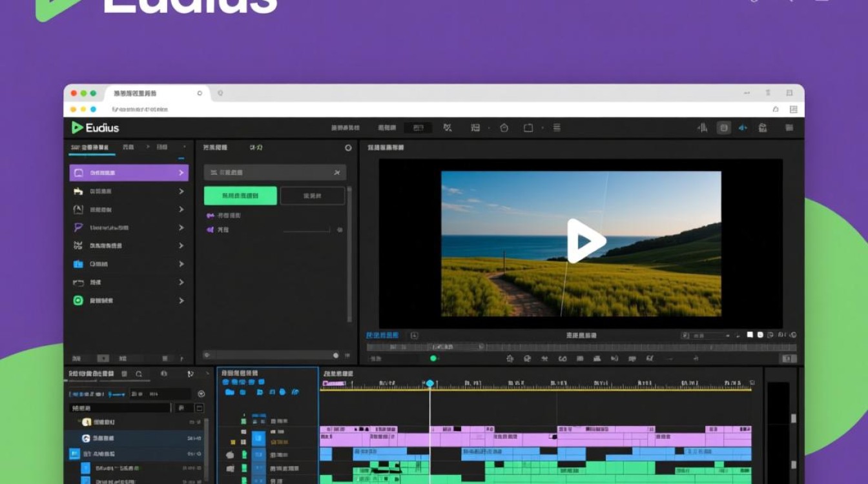Screen dimensions: 868x484
Task: Click the vertical scrollbar in the middle panel
Action: [x=349, y=255]
